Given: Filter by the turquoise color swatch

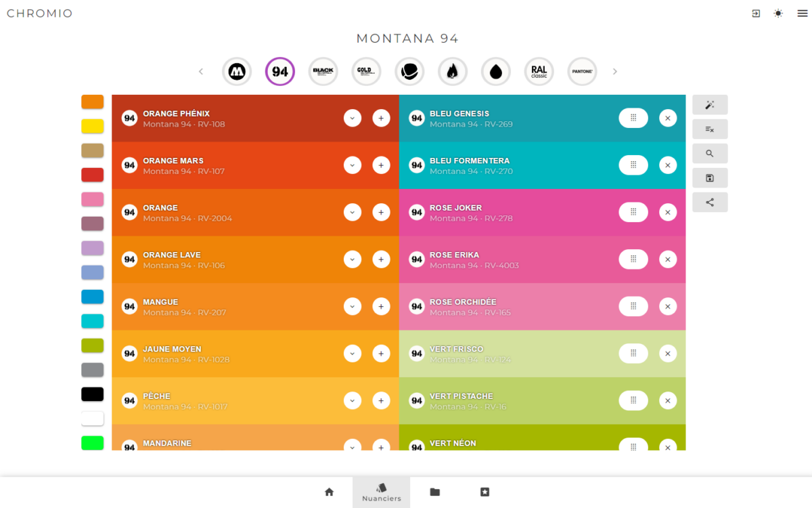Looking at the screenshot, I should pyautogui.click(x=93, y=321).
